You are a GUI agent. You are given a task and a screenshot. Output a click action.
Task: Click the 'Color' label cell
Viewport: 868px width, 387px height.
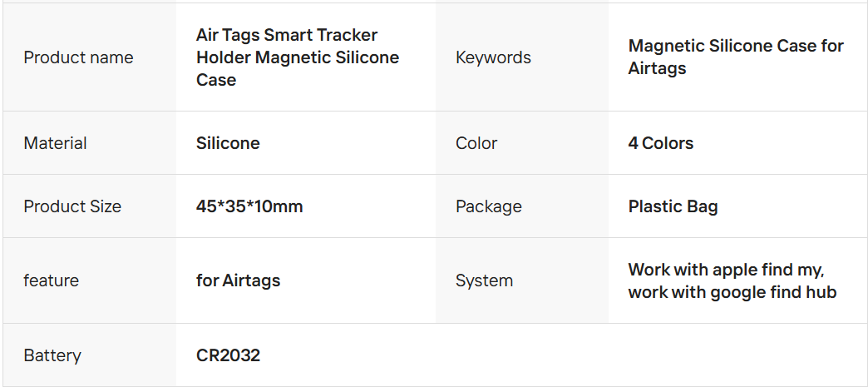coord(476,143)
